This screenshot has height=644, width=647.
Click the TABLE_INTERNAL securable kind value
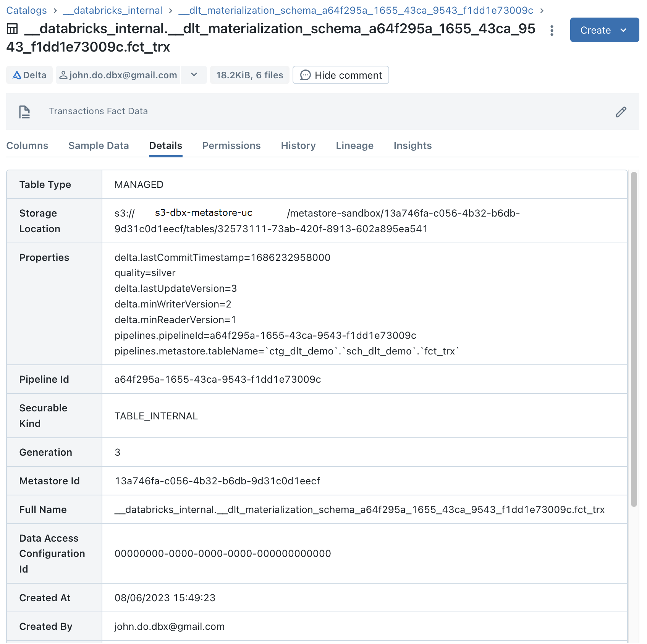[156, 416]
